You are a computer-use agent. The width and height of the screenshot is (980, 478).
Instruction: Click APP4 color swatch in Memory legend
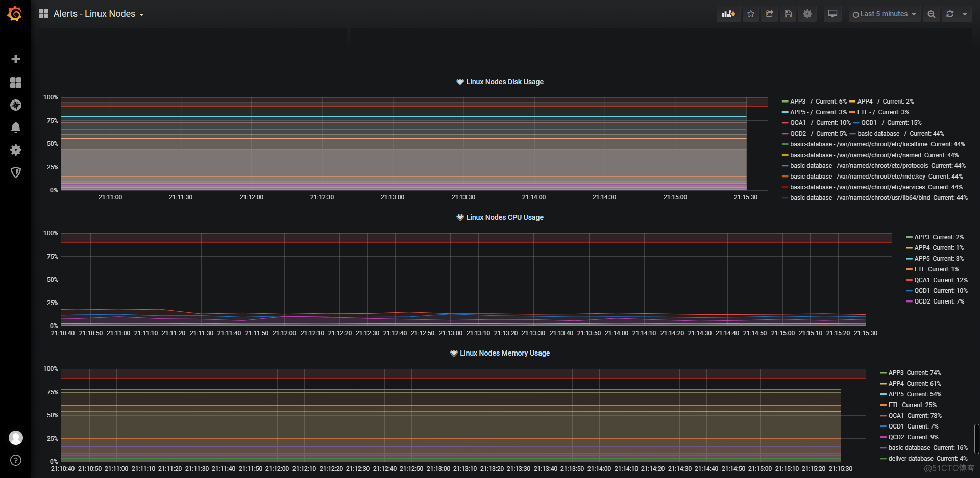click(x=883, y=384)
